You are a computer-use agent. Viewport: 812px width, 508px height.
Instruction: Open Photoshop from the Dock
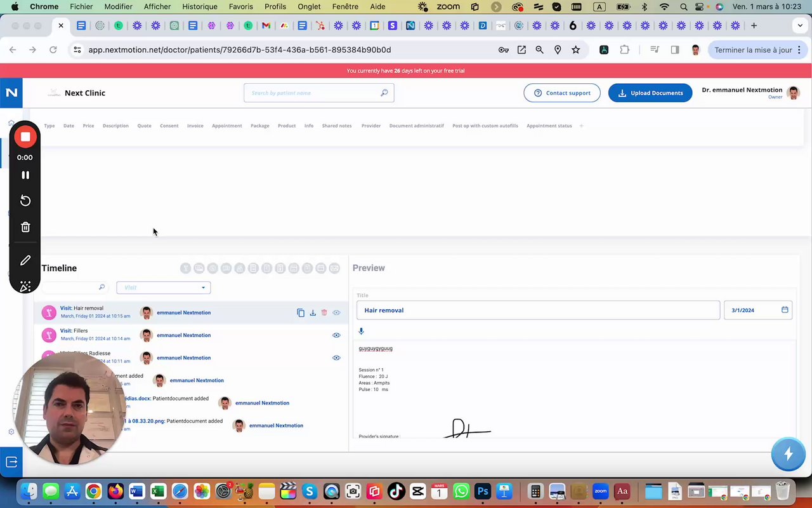coord(483,491)
